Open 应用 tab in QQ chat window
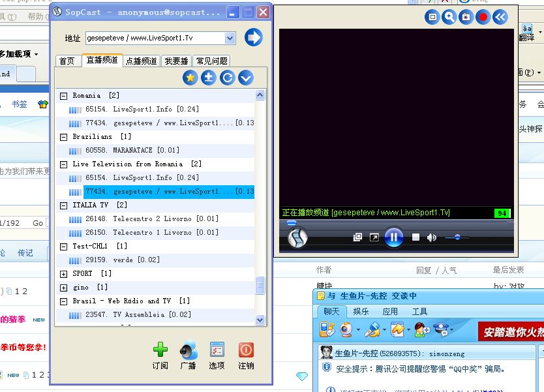Viewport: 544px width, 392px height. (390, 312)
